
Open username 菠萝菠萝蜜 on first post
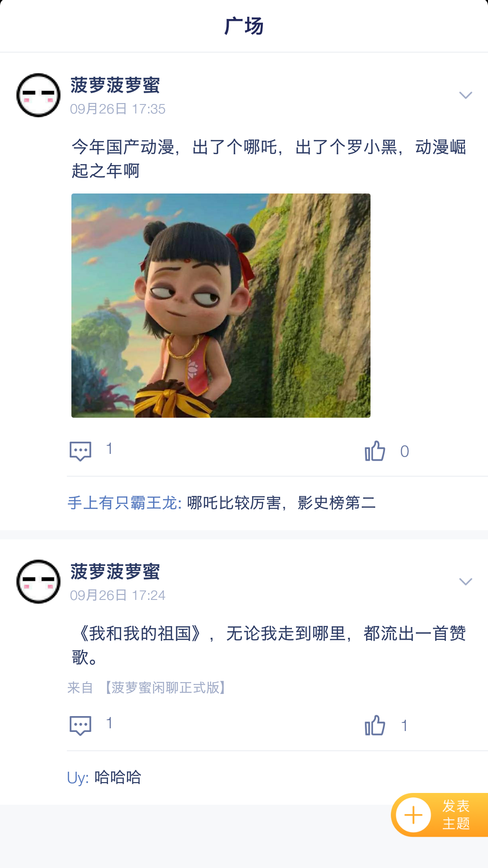click(115, 85)
